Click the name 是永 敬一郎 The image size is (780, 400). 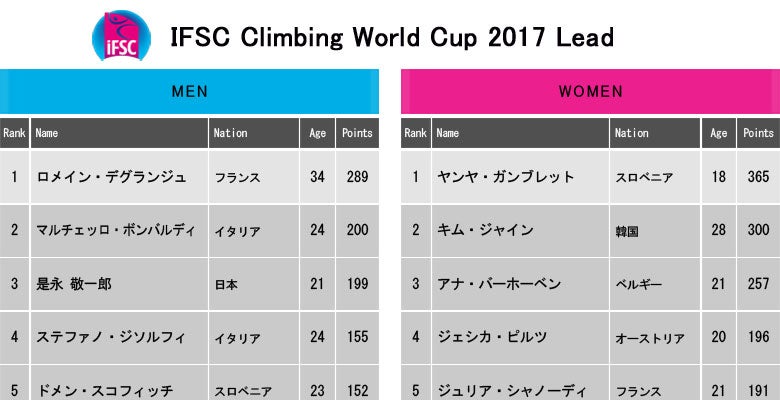(74, 283)
